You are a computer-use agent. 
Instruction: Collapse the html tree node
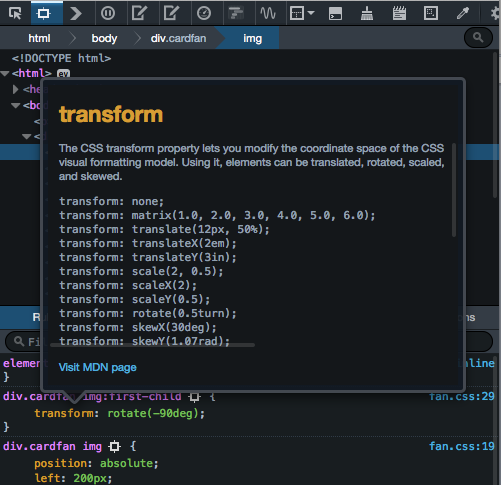click(x=5, y=73)
